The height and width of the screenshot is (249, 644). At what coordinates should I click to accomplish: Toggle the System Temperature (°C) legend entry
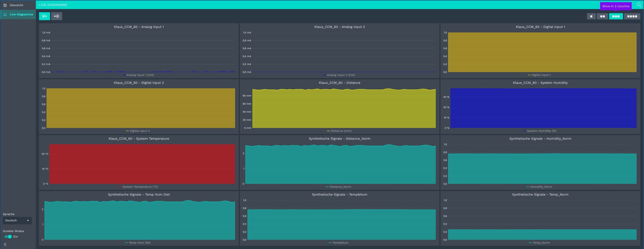tap(138, 187)
